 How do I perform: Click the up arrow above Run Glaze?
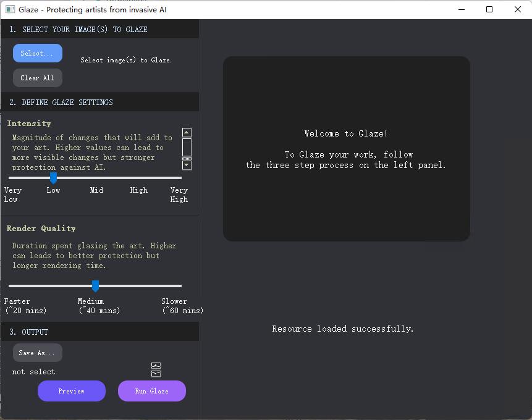(x=156, y=366)
